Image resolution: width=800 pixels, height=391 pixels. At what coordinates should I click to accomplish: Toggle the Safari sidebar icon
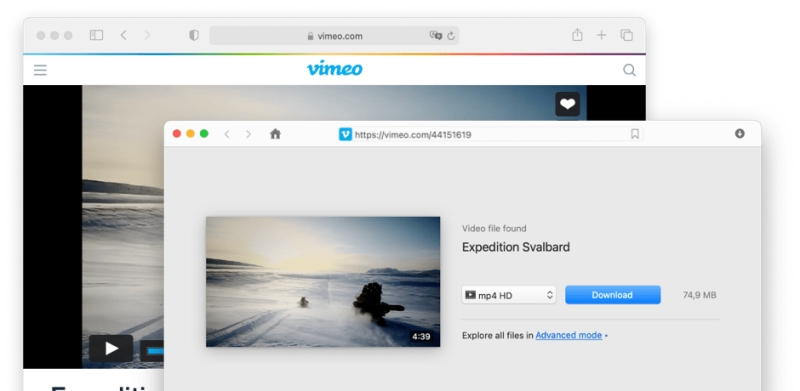[96, 35]
